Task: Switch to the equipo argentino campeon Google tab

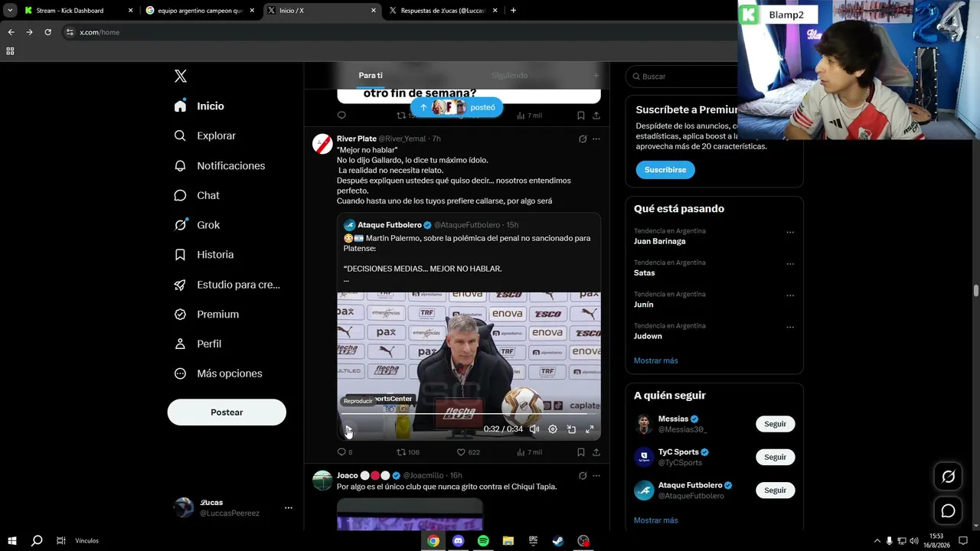Action: click(201, 11)
